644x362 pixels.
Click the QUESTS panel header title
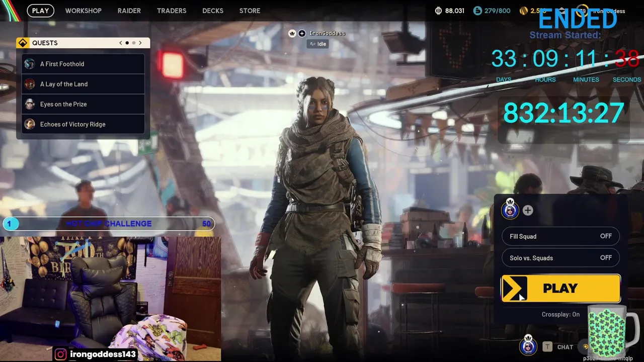point(45,43)
